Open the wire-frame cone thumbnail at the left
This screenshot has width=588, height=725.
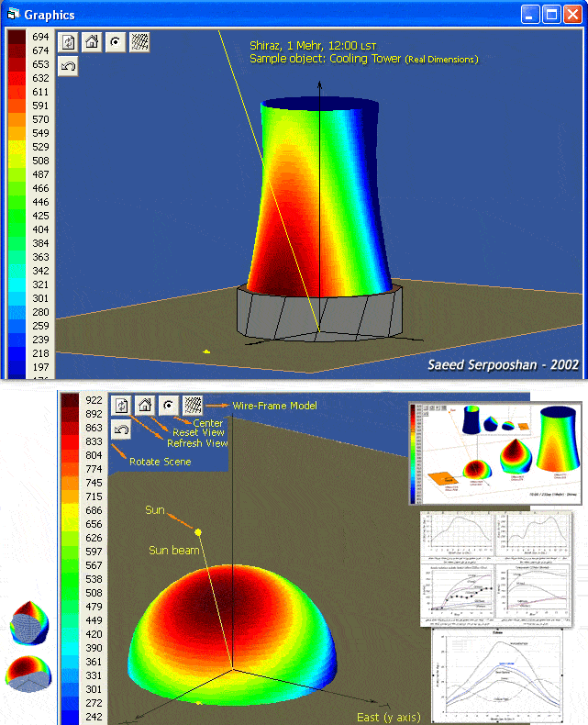[29, 623]
